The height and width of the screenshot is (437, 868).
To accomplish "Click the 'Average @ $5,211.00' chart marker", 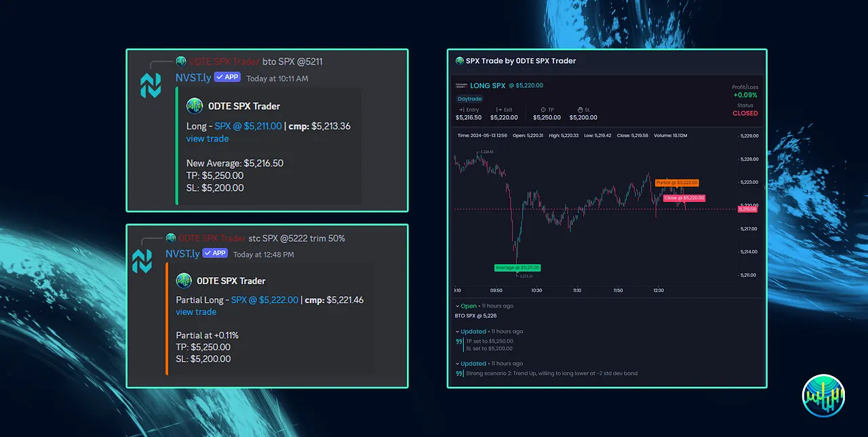I will [517, 268].
